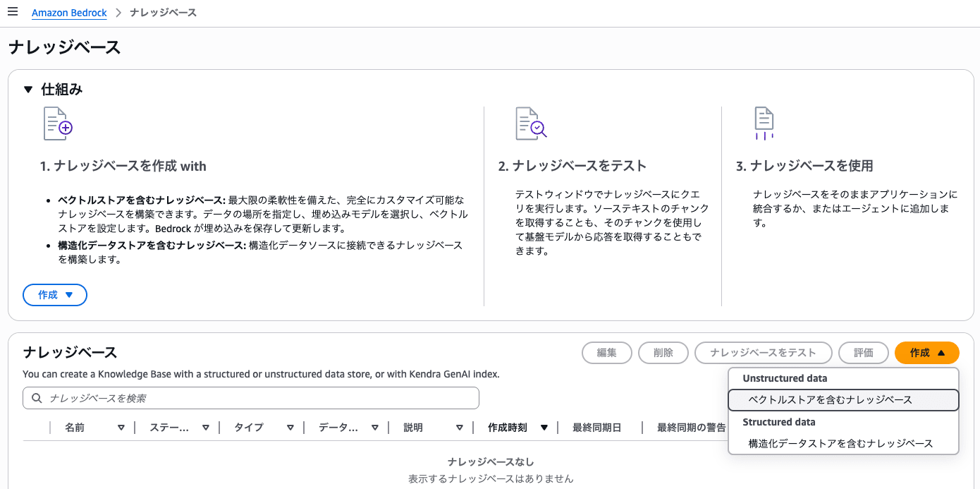Click the Unstructured data menu group label
This screenshot has width=980, height=489.
[785, 378]
